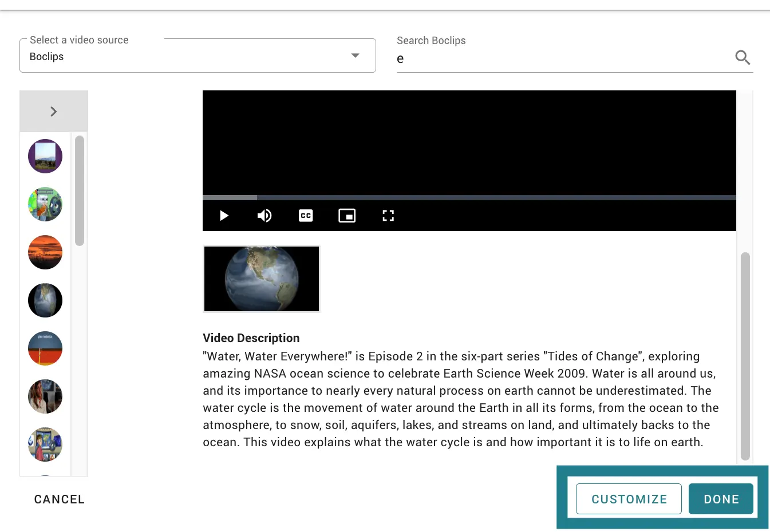Select the weather presenter video thumbnail

click(45, 444)
